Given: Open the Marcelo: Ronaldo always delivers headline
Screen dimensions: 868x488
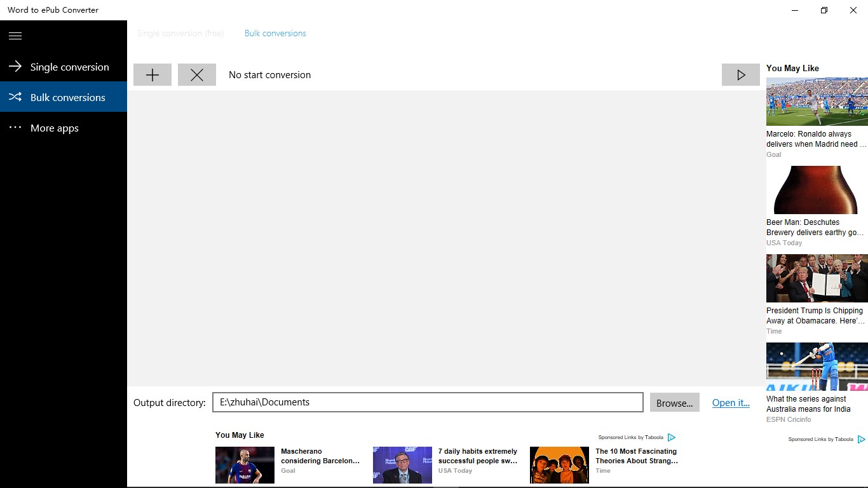Looking at the screenshot, I should click(816, 139).
